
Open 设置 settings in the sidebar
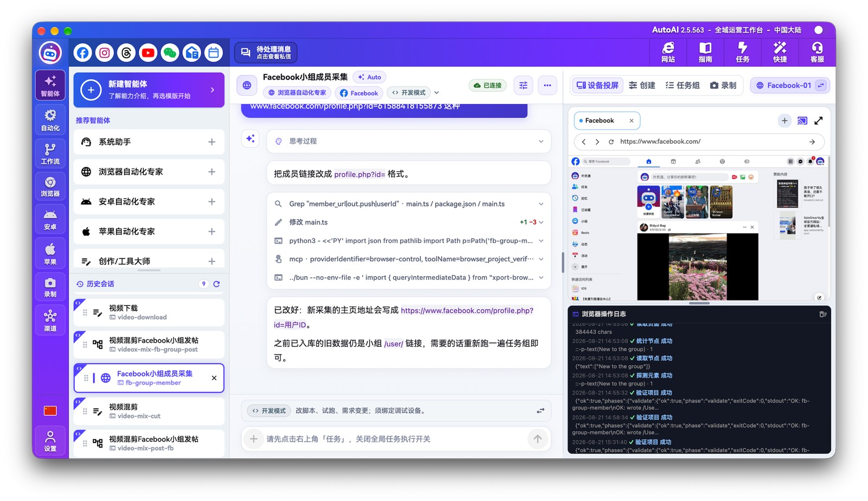[x=50, y=441]
